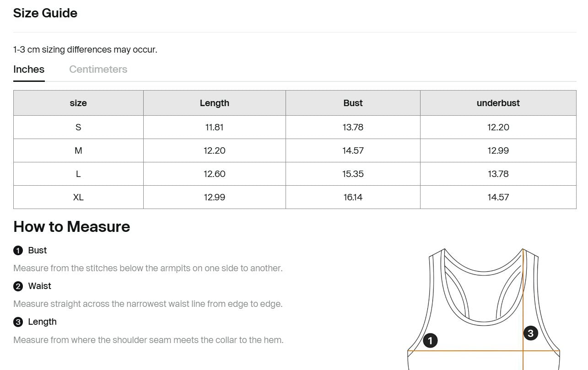Click the L size Bust value 15.35
588x370 pixels.
pos(353,174)
